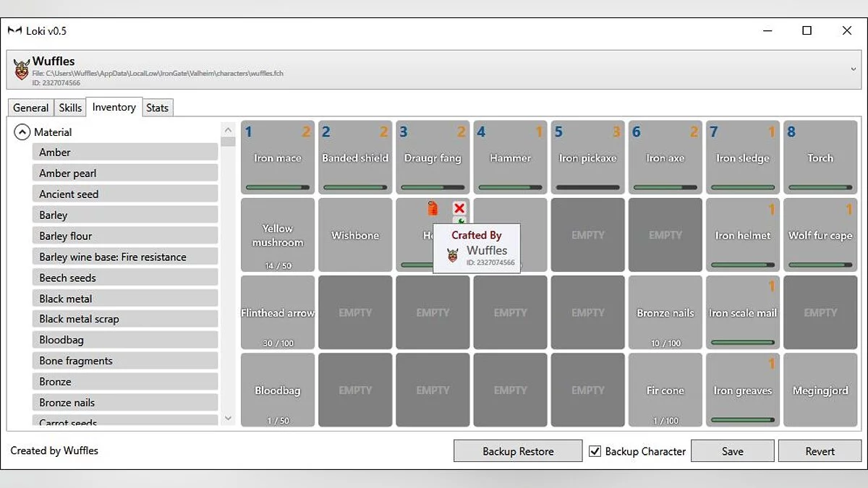This screenshot has height=488, width=868.
Task: Select the Wishbone inventory slot
Action: click(355, 235)
